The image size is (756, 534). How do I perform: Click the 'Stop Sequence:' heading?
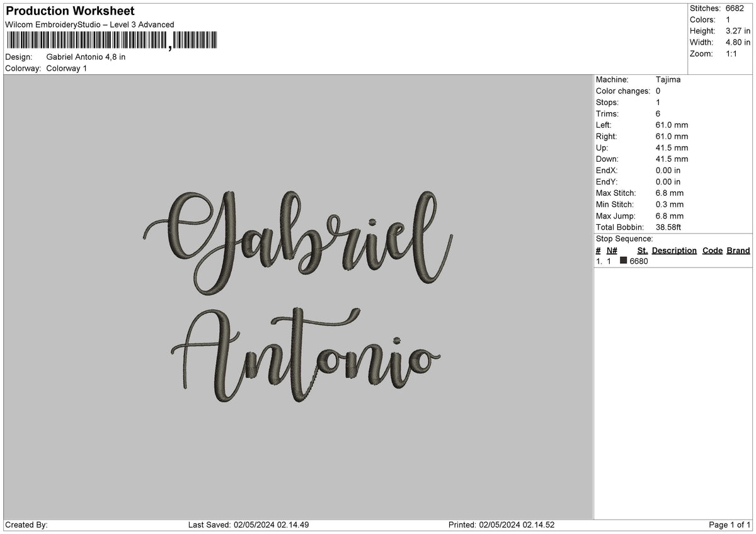point(624,239)
